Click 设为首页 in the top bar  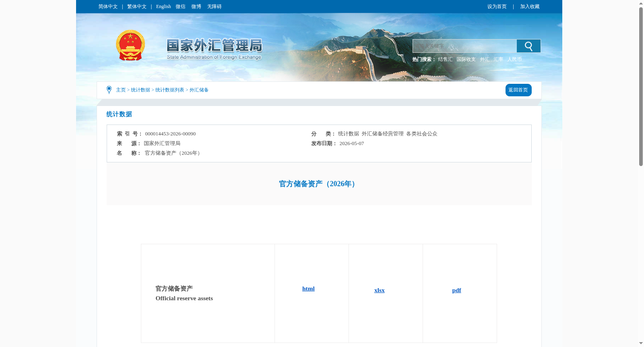click(497, 6)
